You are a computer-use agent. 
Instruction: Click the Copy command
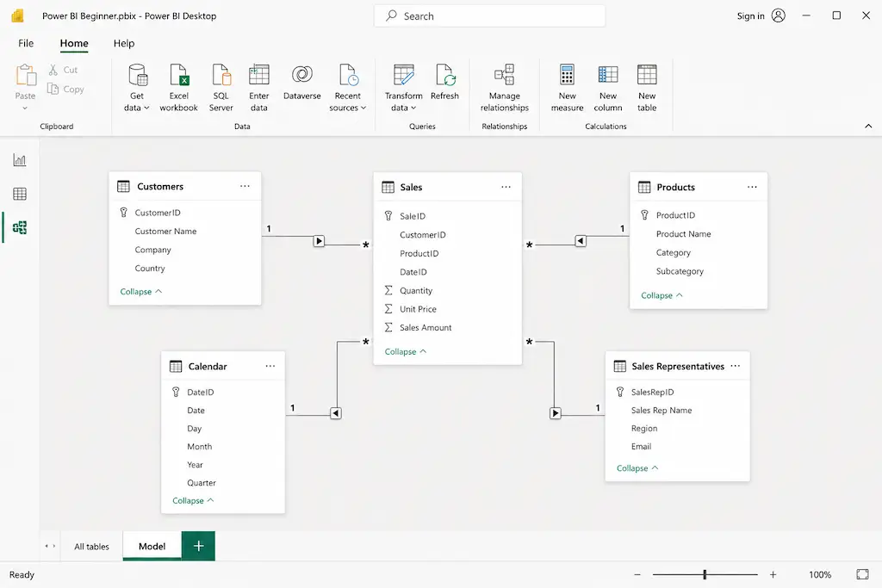[65, 89]
